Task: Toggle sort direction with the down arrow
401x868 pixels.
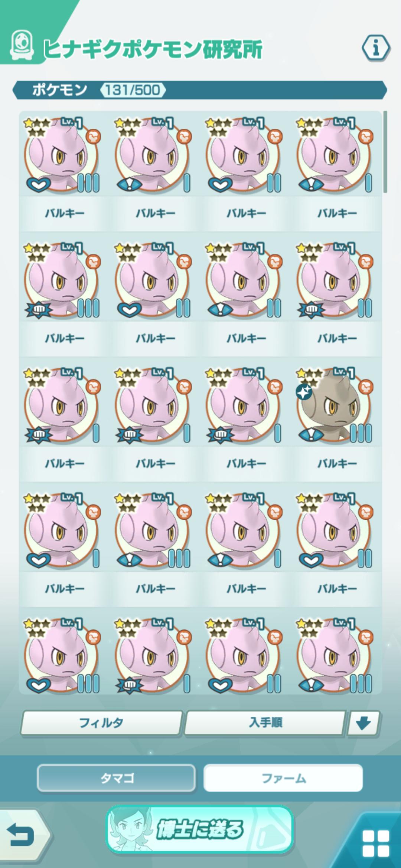Action: [363, 723]
